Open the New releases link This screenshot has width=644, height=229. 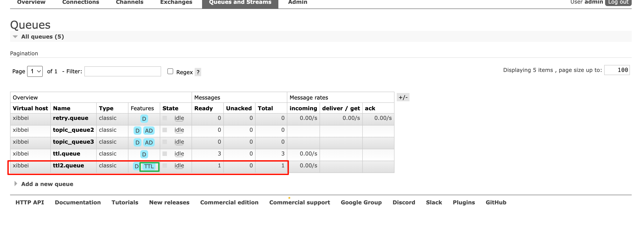point(169,203)
